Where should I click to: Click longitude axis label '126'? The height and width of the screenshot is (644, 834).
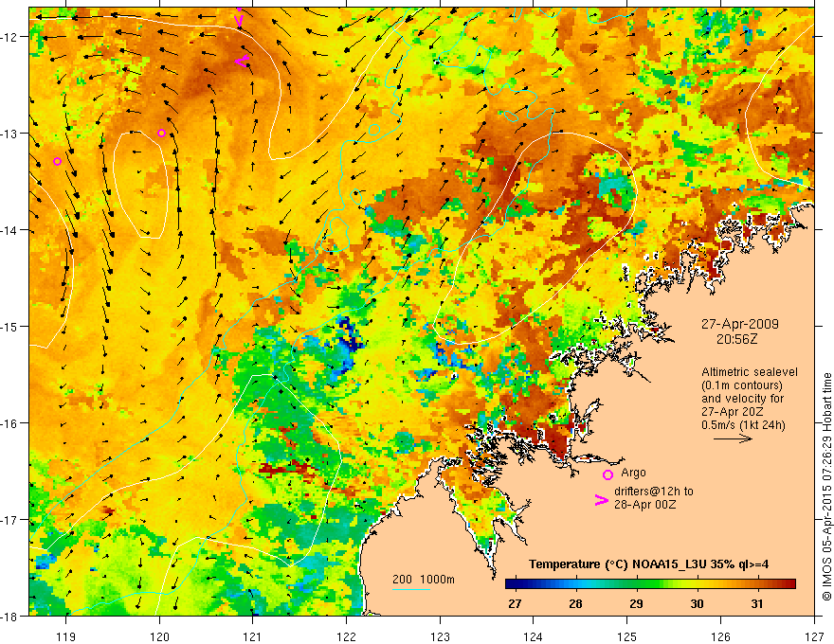[x=720, y=637]
